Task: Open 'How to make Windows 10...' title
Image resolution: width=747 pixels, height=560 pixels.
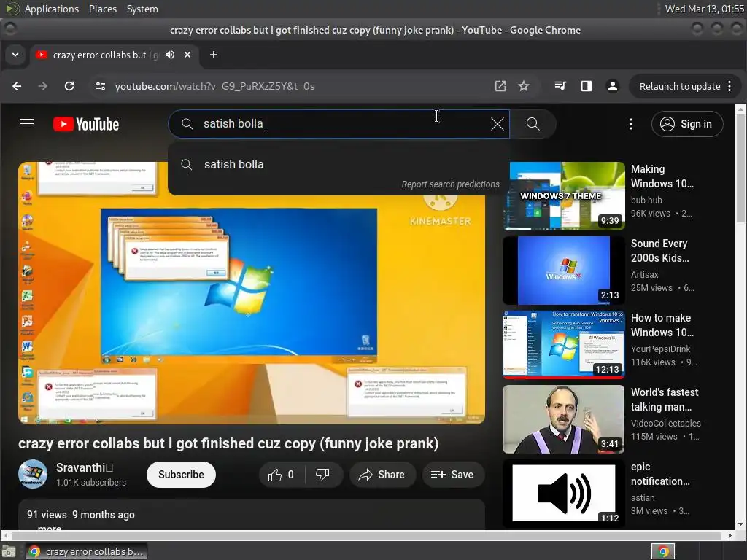Action: coord(662,324)
